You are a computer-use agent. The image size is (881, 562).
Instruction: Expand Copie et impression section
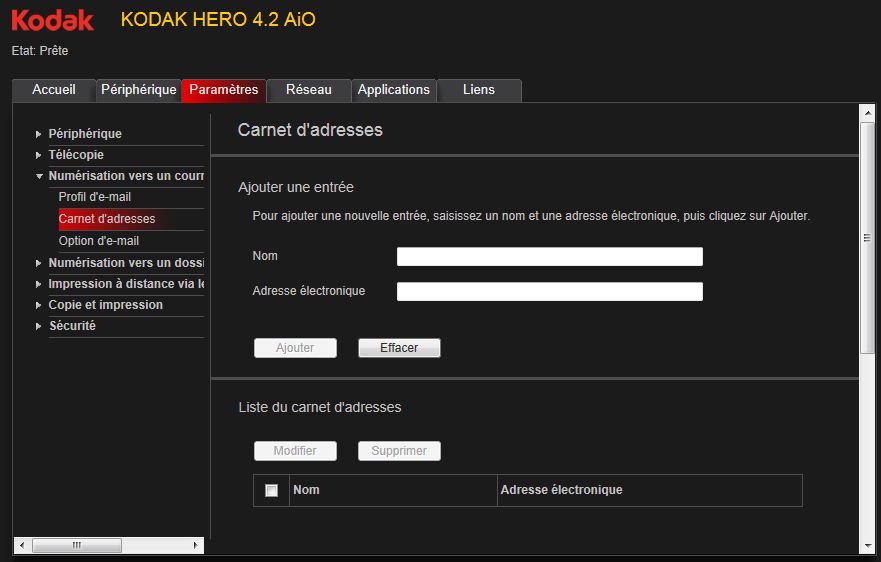(105, 305)
